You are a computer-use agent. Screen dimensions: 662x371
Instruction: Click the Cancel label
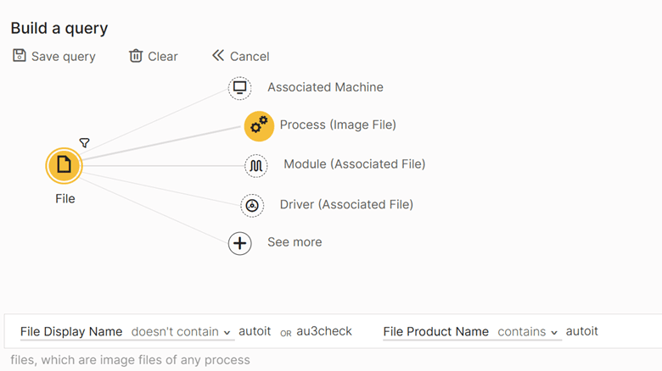250,57
